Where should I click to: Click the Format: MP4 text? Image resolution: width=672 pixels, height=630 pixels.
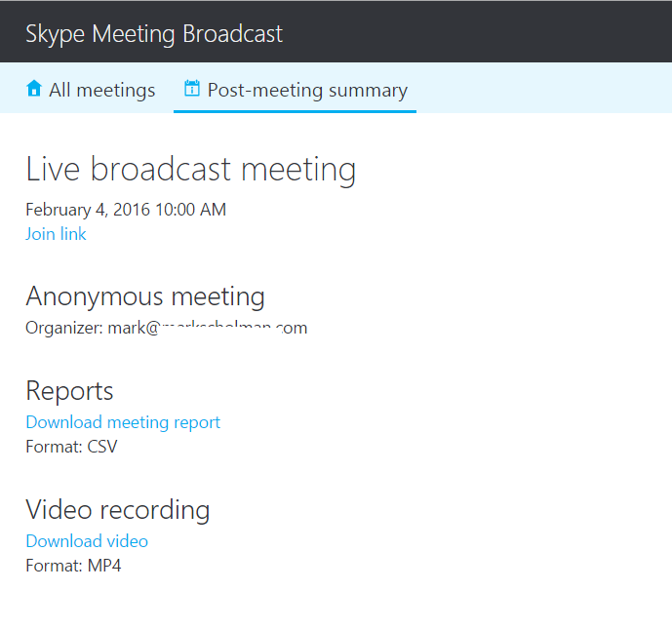click(73, 566)
